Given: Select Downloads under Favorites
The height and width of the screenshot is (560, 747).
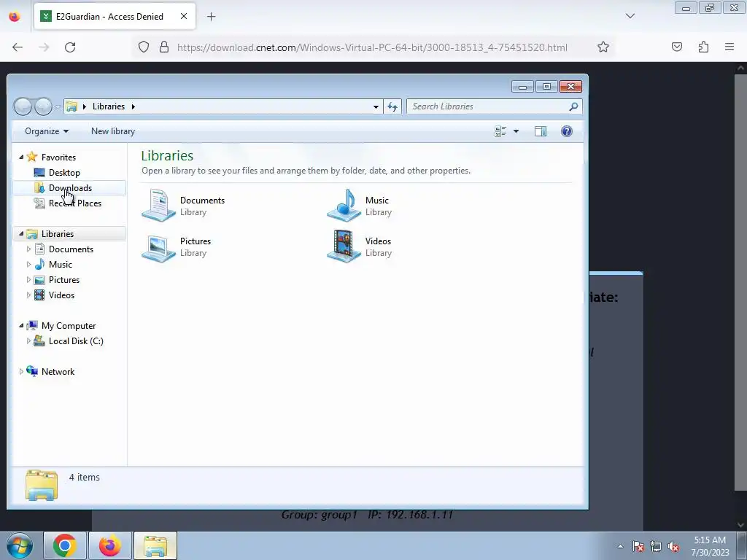Looking at the screenshot, I should coord(71,188).
